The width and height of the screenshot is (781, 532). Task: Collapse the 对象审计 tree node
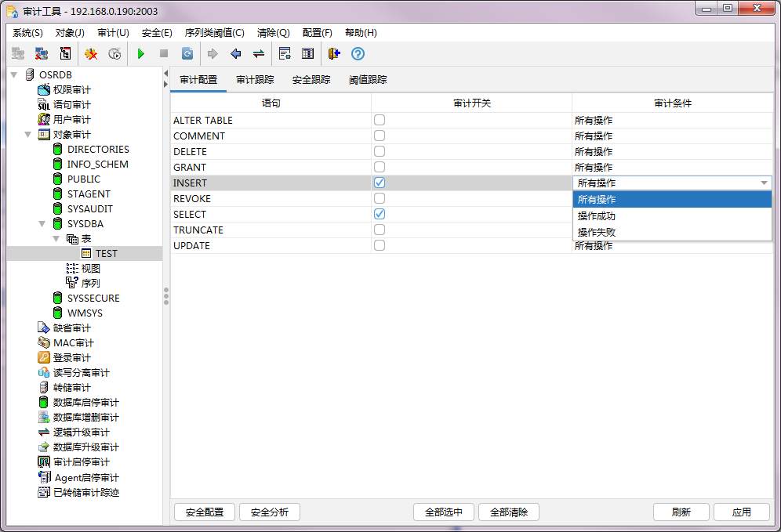pos(28,135)
